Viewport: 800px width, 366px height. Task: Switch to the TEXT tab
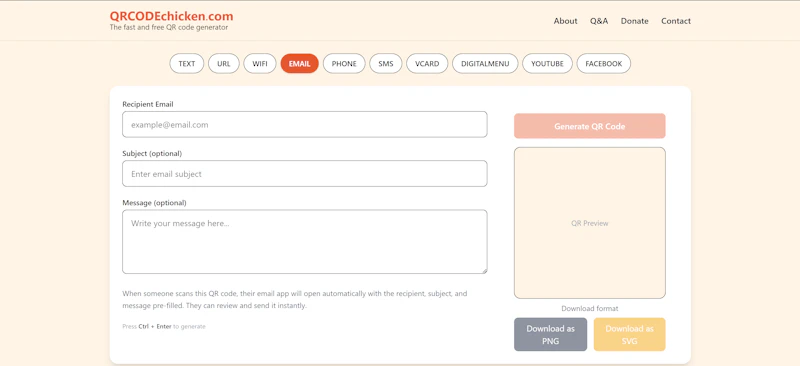coord(187,64)
